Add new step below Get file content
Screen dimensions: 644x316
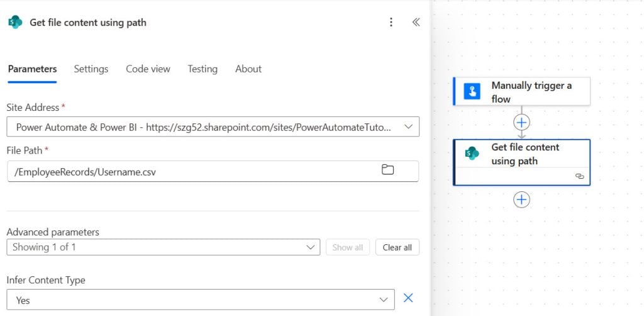521,200
